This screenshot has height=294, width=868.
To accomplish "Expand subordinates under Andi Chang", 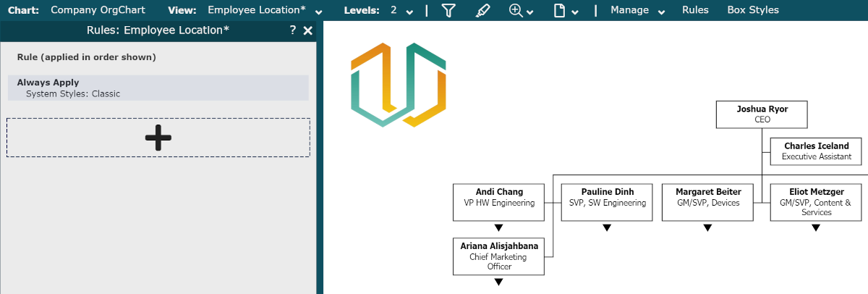I will coord(498,228).
